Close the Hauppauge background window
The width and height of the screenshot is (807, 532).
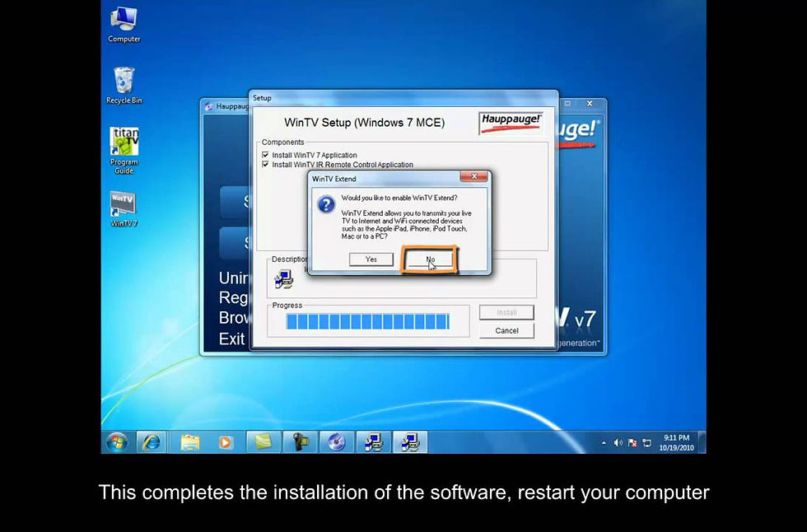coord(590,104)
